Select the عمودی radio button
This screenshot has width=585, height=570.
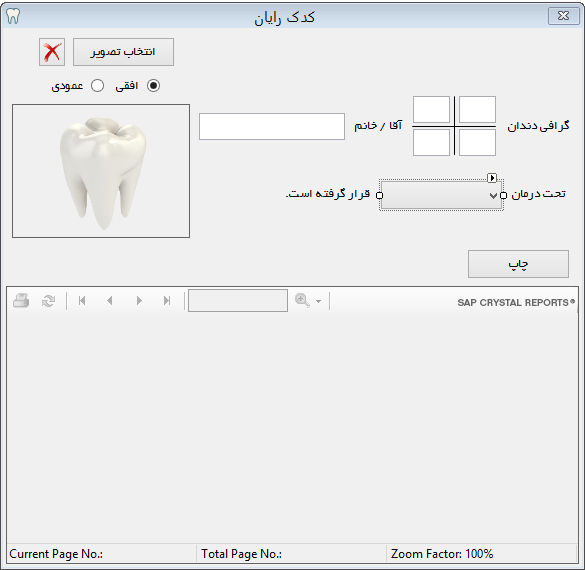click(x=98, y=86)
